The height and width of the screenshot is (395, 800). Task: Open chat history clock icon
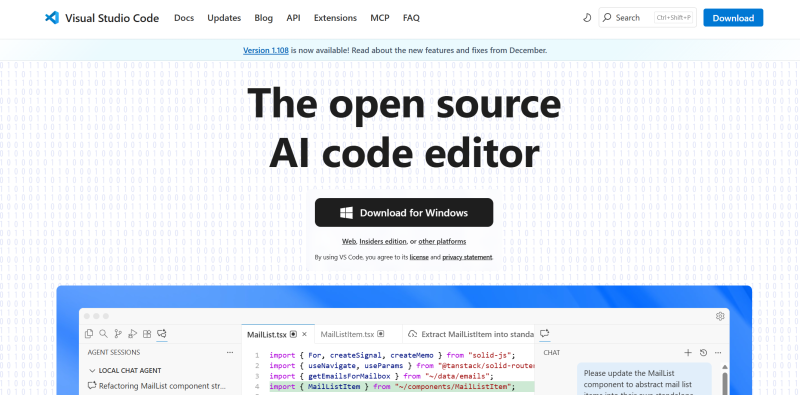pos(703,353)
